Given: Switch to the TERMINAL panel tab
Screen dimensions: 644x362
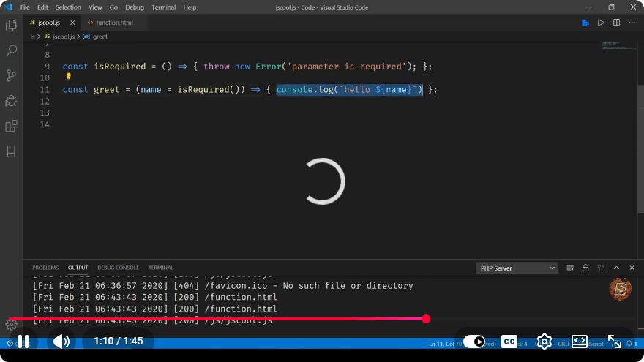Looking at the screenshot, I should 160,268.
